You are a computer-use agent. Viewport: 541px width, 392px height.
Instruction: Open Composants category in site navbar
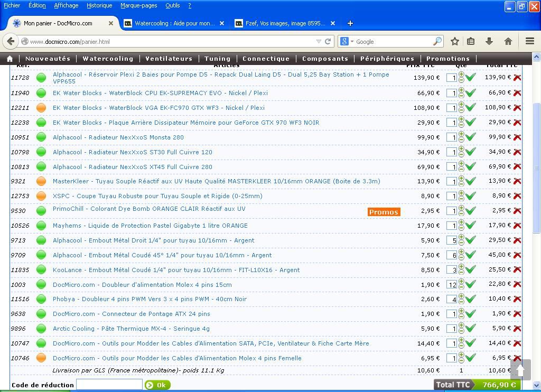(x=325, y=59)
